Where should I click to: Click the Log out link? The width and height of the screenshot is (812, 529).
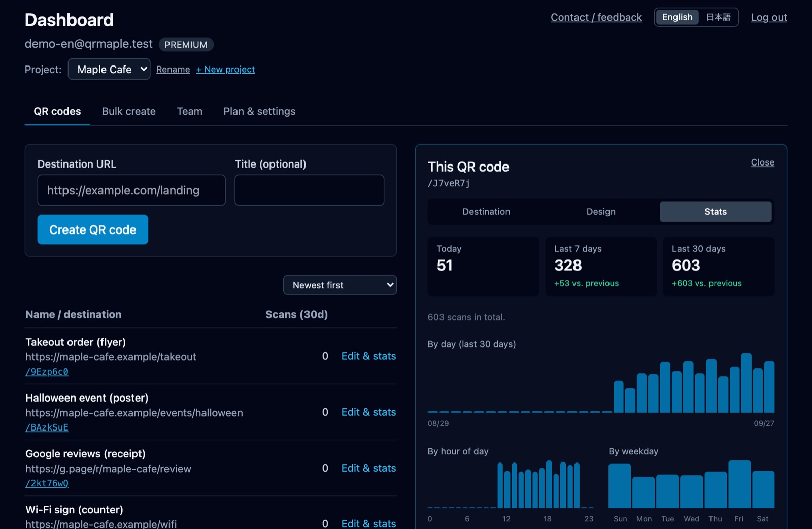pos(769,17)
